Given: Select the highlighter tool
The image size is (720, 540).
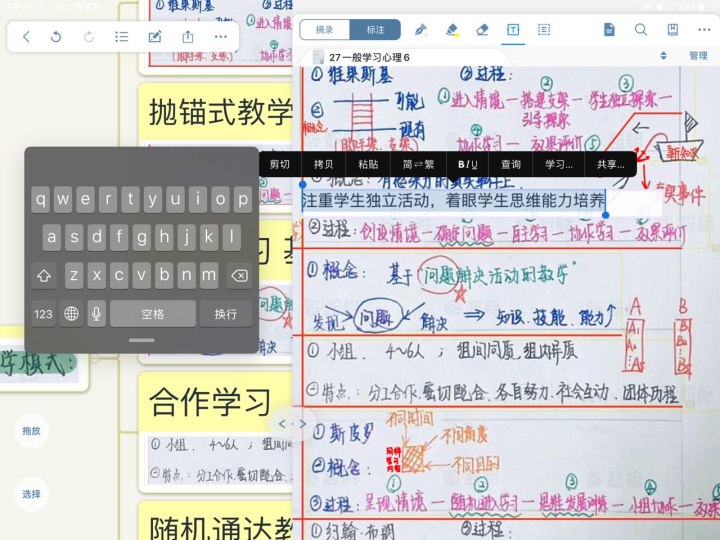Looking at the screenshot, I should (x=452, y=30).
